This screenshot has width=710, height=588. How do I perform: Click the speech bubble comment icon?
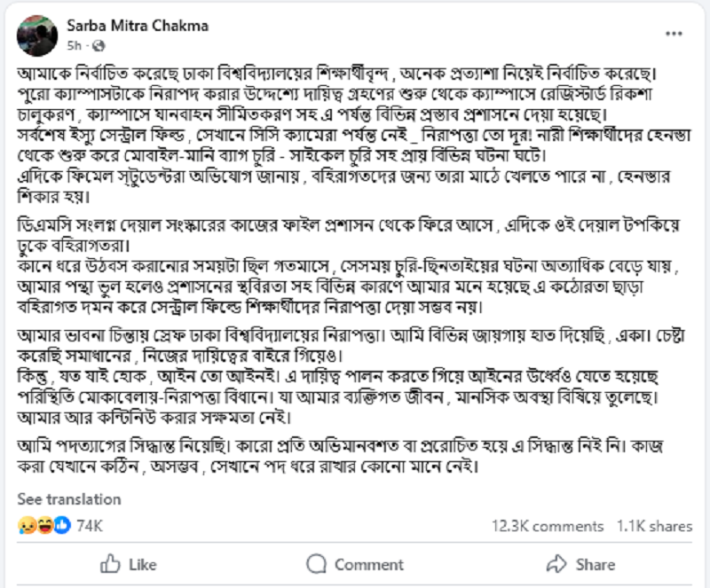tap(316, 564)
